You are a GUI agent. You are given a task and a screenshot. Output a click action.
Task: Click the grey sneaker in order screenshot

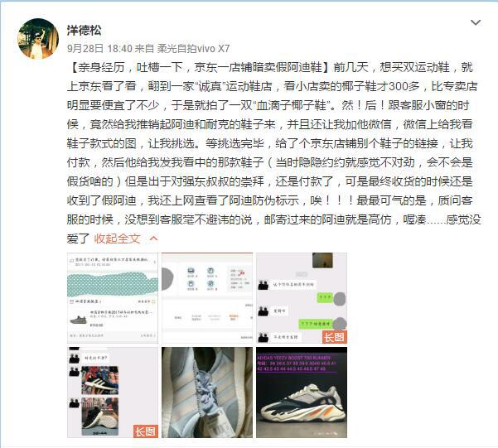78,320
